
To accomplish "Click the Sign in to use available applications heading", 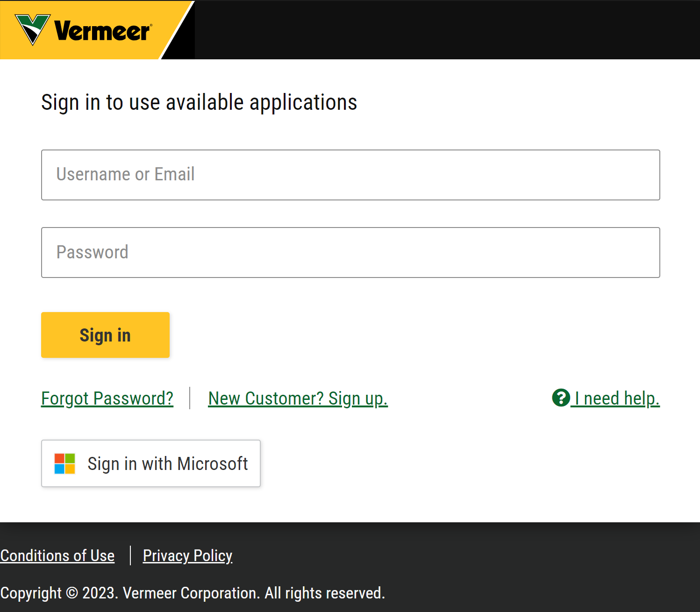I will (x=199, y=102).
